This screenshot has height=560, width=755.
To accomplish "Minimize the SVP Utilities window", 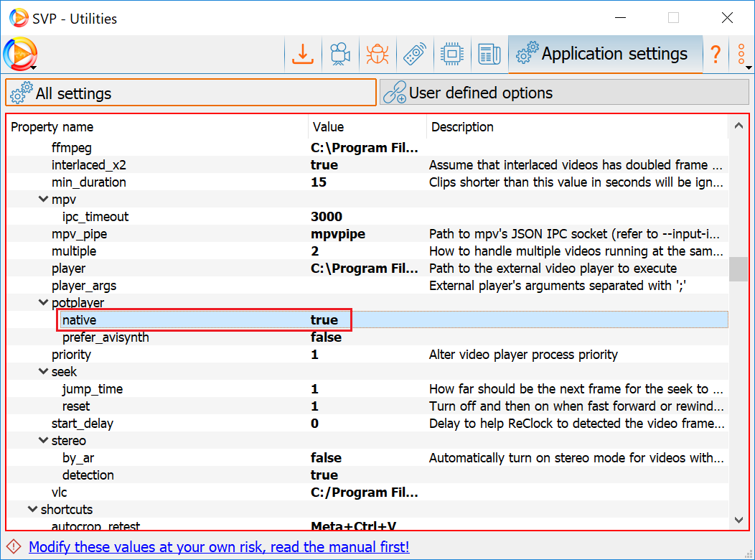I will tap(621, 18).
